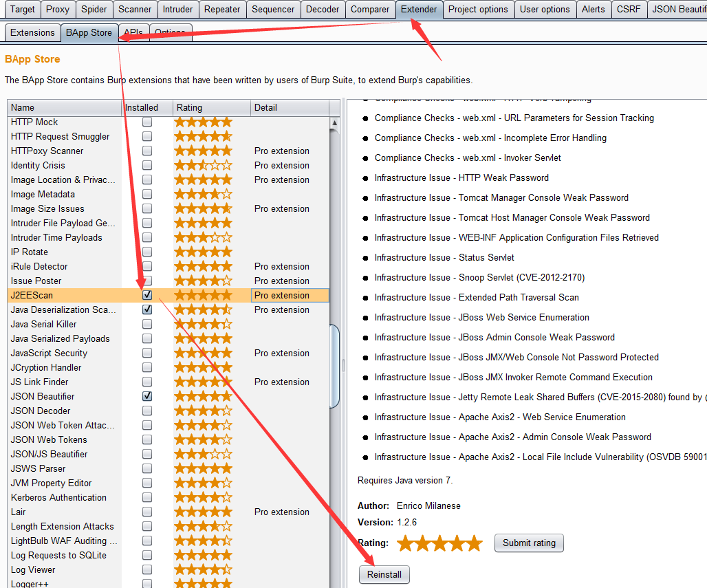This screenshot has height=588, width=707.
Task: Check the Java Serial Killer checkbox
Action: click(147, 324)
